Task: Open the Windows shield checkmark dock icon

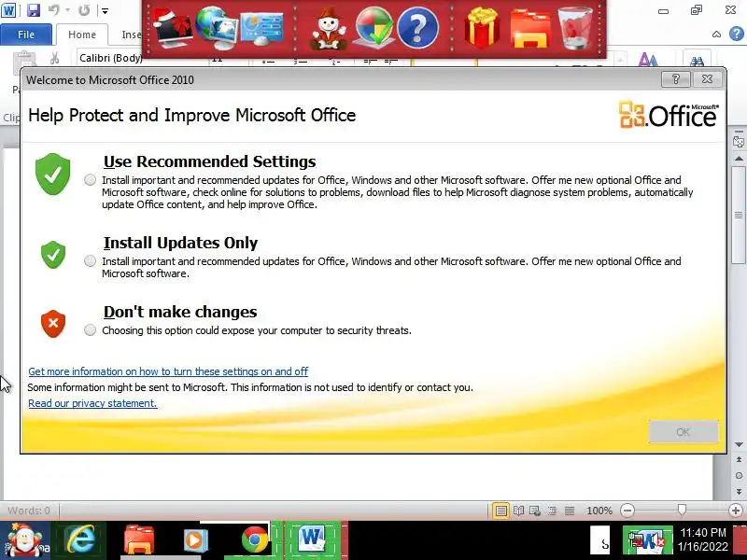Action: 374,28
